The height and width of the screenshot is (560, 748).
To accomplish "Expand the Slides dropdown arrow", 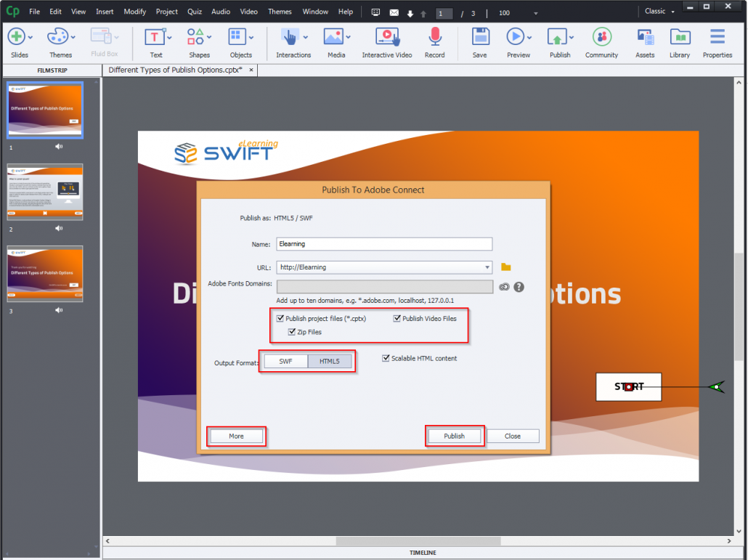I will coord(31,37).
